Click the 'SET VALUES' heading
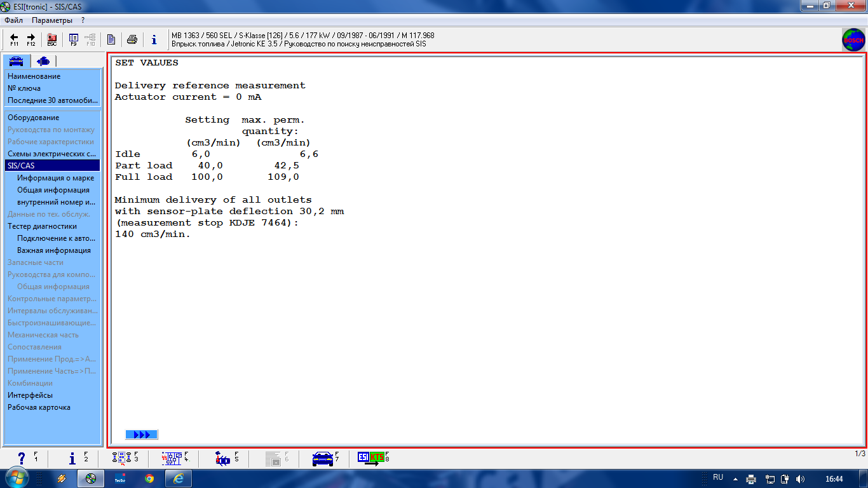The height and width of the screenshot is (488, 868). point(147,63)
